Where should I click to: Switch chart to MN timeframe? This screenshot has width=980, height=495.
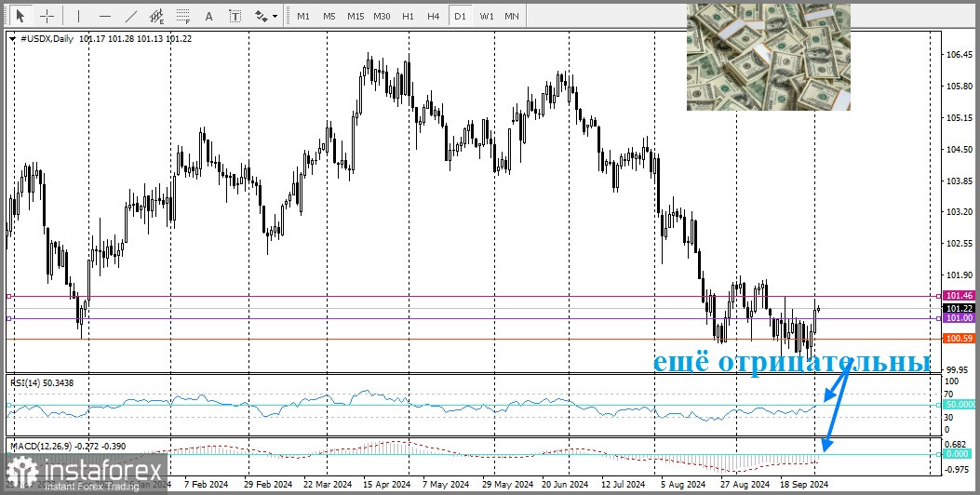(511, 16)
